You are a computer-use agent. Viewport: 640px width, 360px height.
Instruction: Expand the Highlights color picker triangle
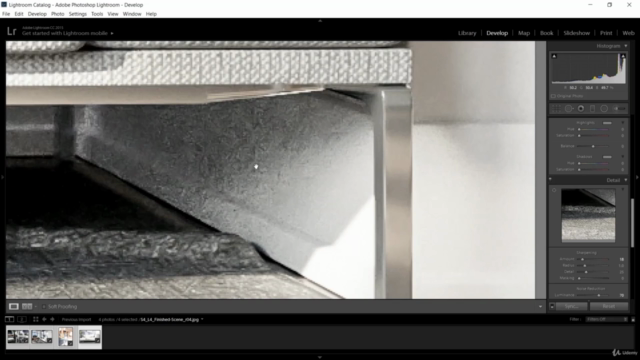pos(622,122)
